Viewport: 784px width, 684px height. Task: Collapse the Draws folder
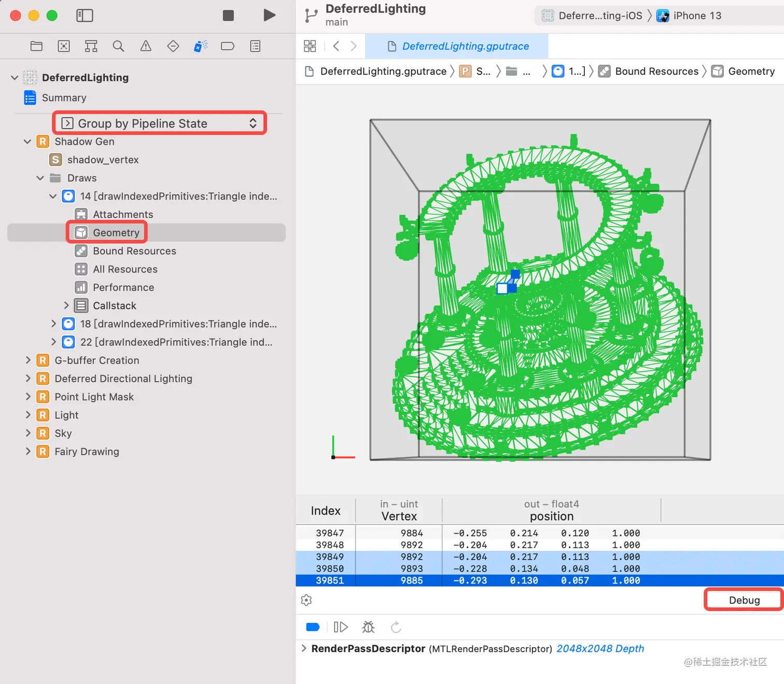click(x=40, y=178)
